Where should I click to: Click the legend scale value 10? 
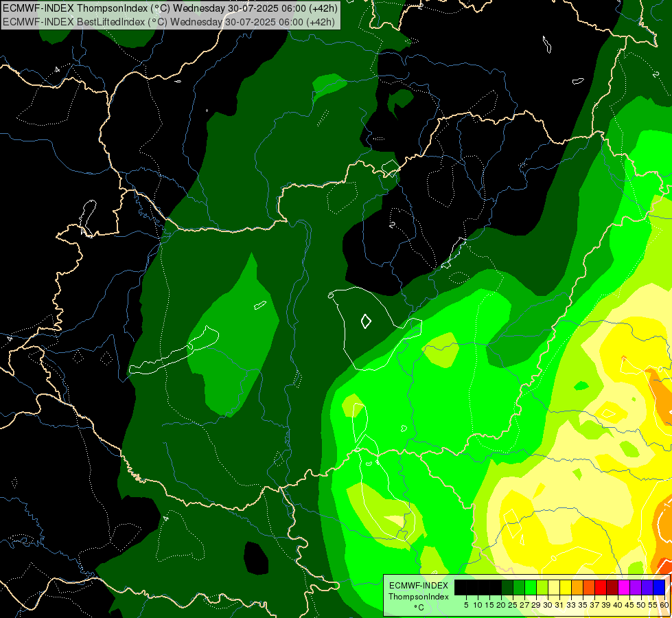[x=478, y=605]
